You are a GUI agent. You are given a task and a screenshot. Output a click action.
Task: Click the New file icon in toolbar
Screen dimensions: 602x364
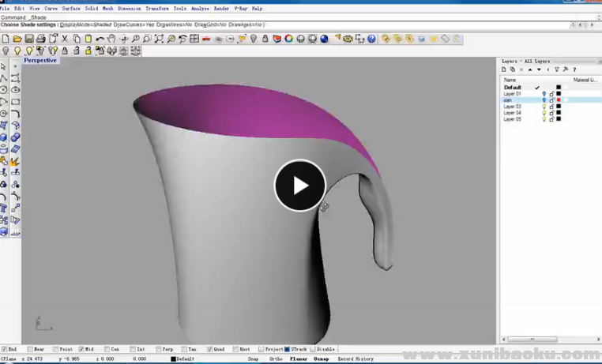click(6, 39)
